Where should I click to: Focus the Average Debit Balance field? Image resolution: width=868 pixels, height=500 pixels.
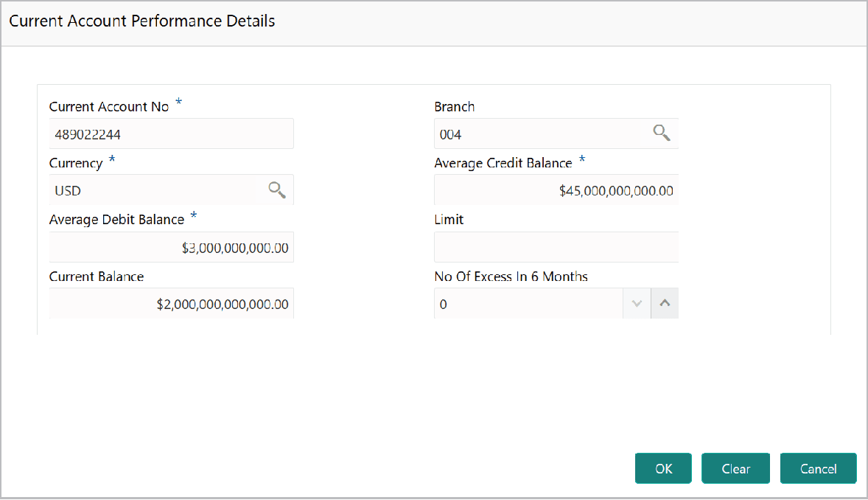pyautogui.click(x=171, y=246)
